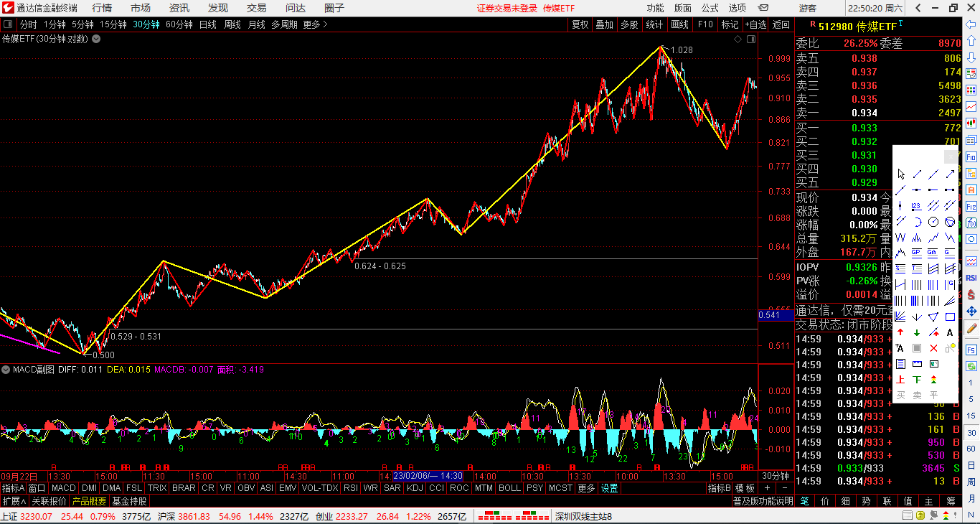Select the ruler measurement tool

(917, 364)
